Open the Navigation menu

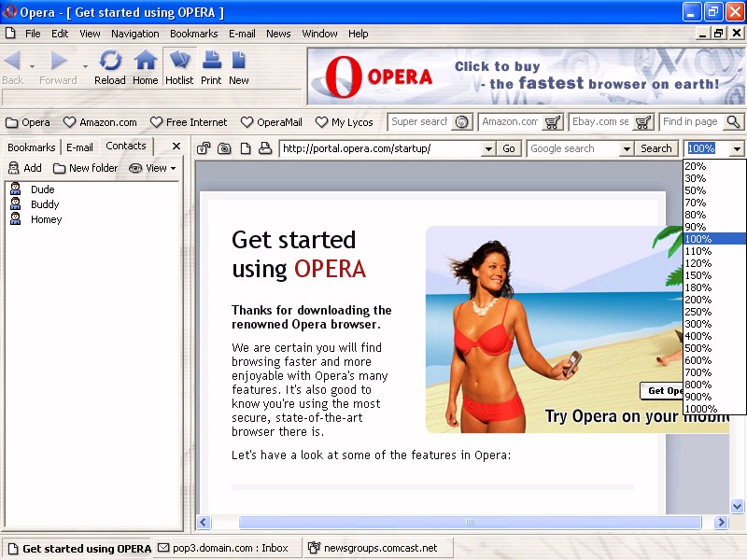pos(135,34)
